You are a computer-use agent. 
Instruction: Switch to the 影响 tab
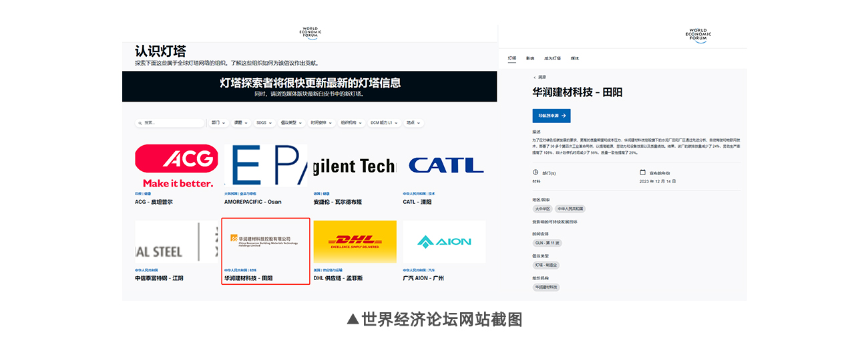[x=530, y=59]
